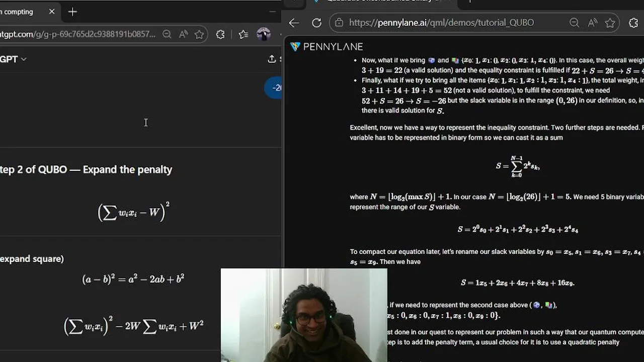This screenshot has width=644, height=362.
Task: Click the ChatGPT window address bar URL
Action: 77,34
